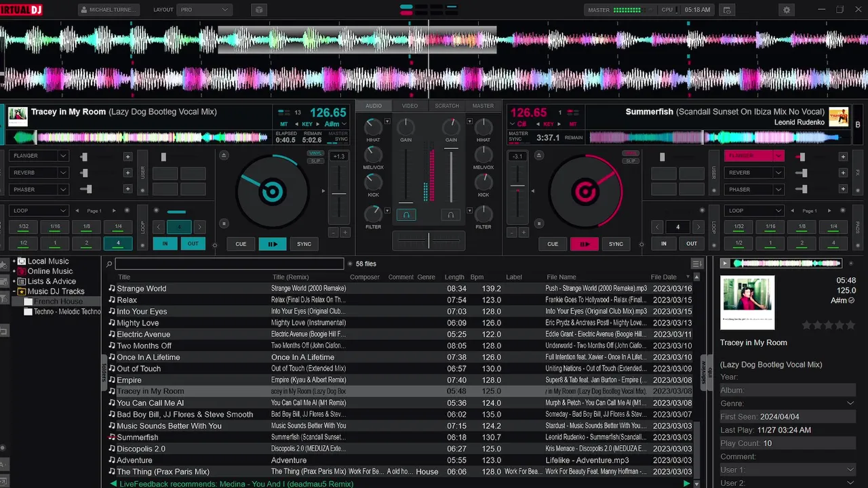Image resolution: width=868 pixels, height=488 pixels.
Task: Set loop OUT point on left deck
Action: click(193, 243)
